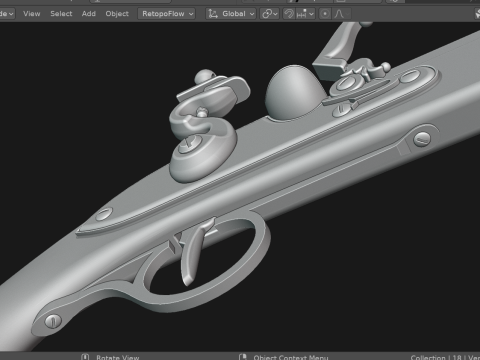Image resolution: width=480 pixels, height=360 pixels.
Task: Select the trigger on the gun model
Action: 194,253
